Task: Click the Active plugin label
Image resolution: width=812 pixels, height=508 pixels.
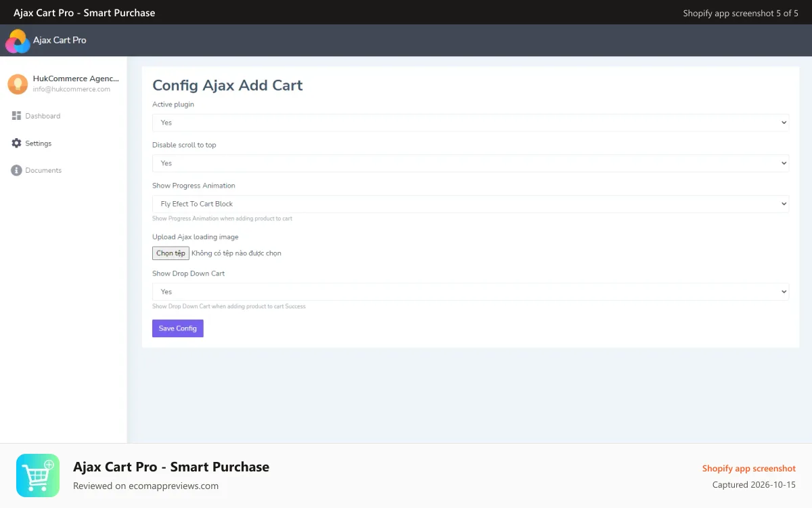Action: pos(173,104)
